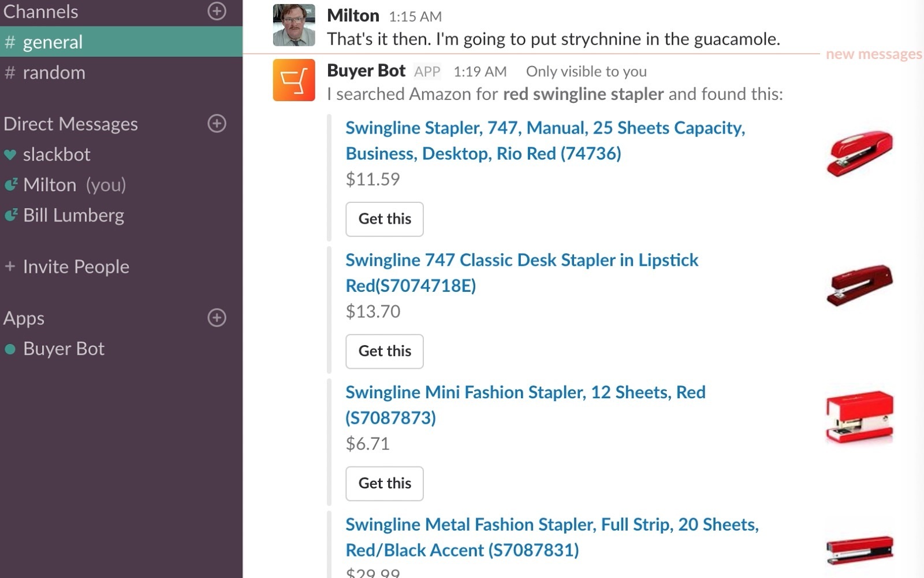The height and width of the screenshot is (578, 924).
Task: Open direct message with Bill Lumberg
Action: tap(73, 215)
